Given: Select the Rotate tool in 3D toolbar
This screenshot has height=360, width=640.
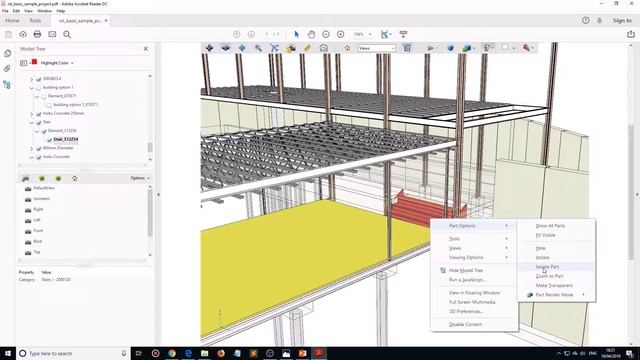Looking at the screenshot, I should pos(209,48).
